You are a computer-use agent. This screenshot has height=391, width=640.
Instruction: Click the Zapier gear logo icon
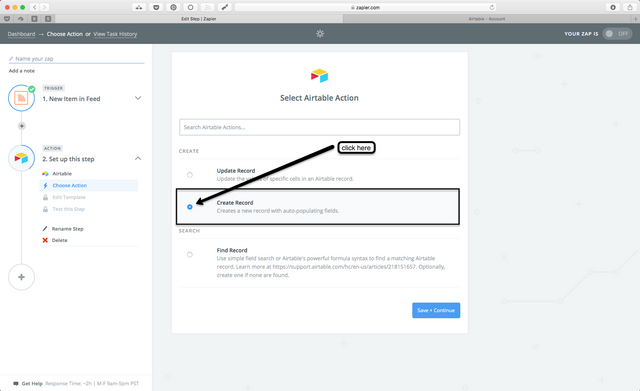[x=320, y=34]
